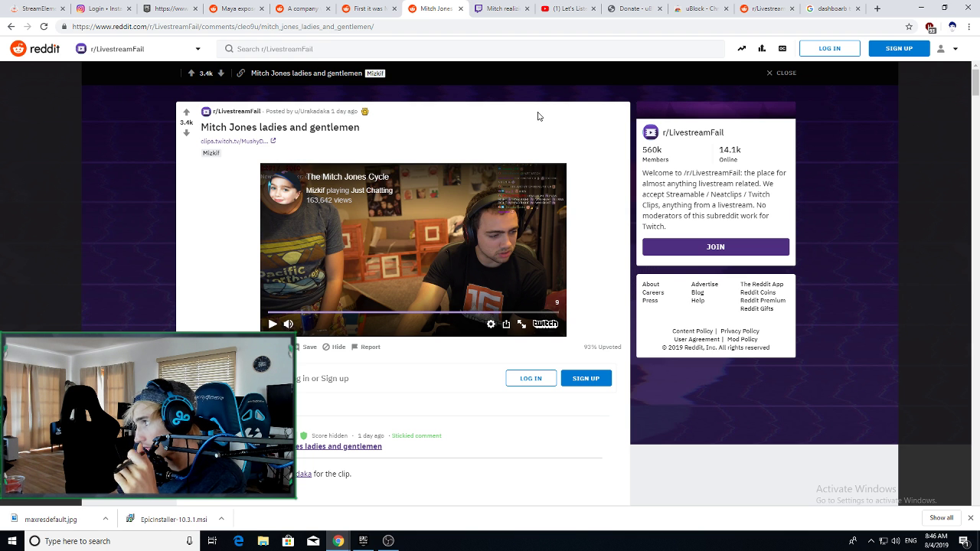The height and width of the screenshot is (551, 980).
Task: Show all downloads
Action: (x=941, y=518)
